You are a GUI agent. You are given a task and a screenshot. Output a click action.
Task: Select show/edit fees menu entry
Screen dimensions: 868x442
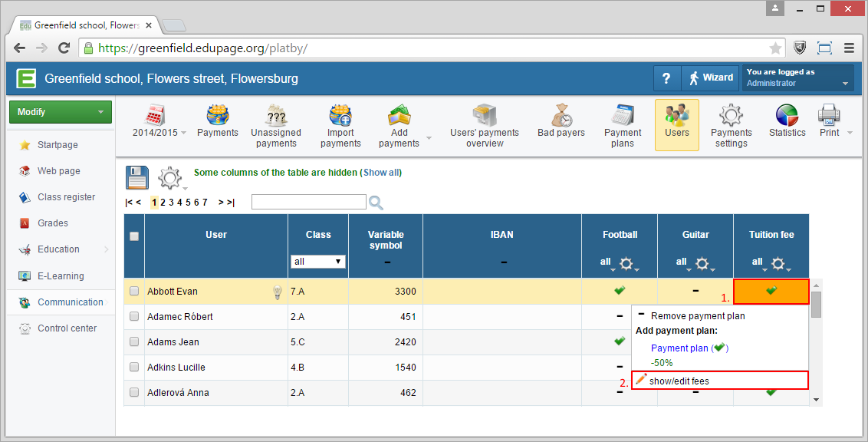click(720, 381)
